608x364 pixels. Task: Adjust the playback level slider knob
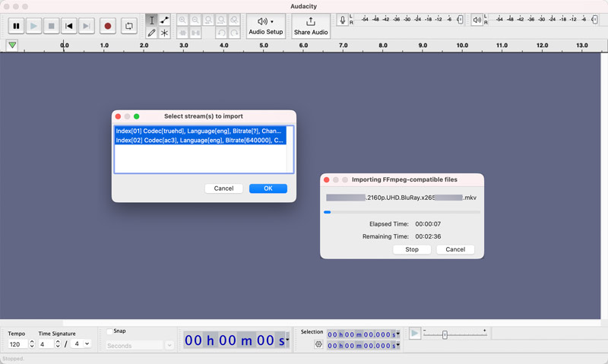594,20
